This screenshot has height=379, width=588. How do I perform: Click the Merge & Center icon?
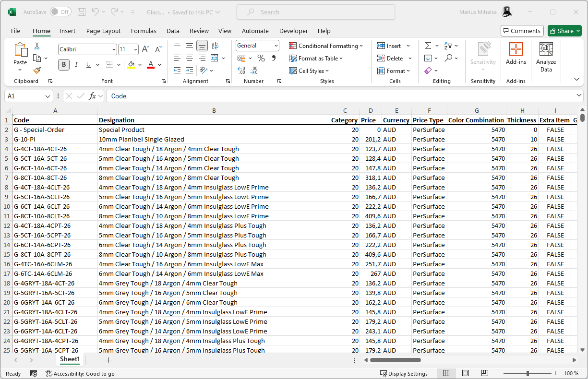214,58
